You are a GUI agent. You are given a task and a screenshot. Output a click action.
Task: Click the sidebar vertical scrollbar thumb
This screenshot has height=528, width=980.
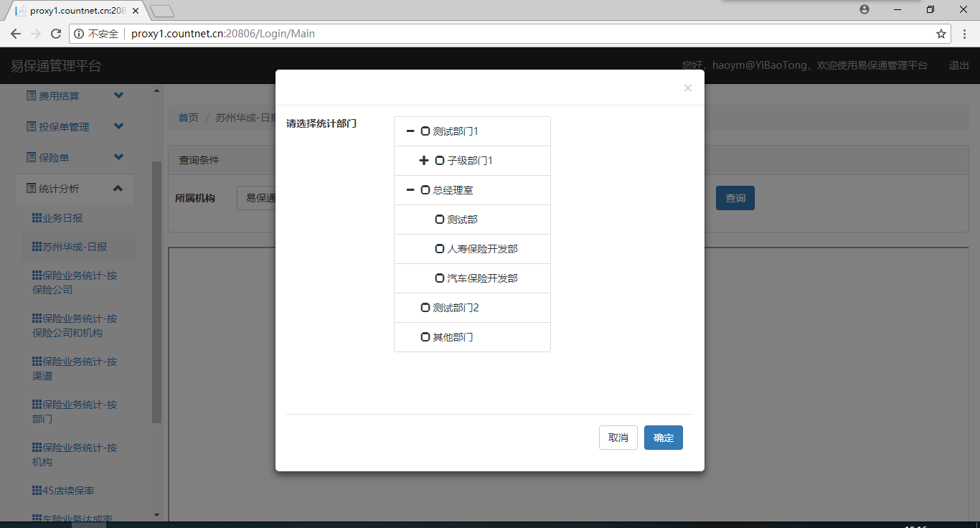point(156,292)
